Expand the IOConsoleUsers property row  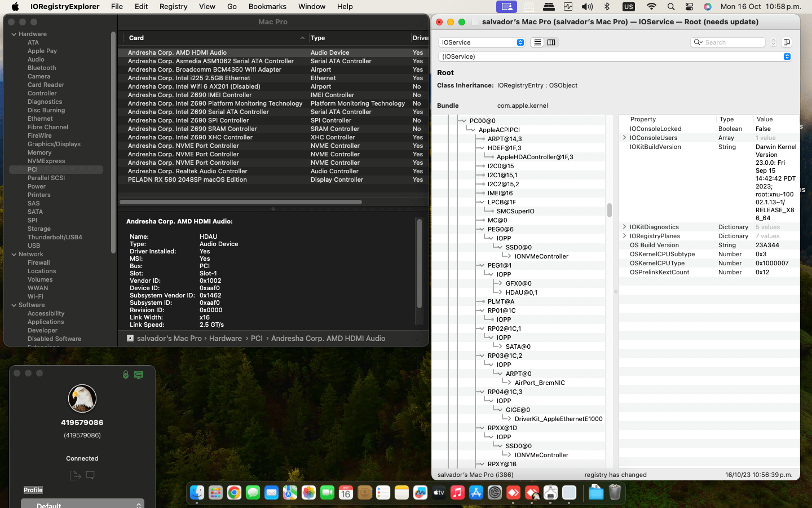624,138
